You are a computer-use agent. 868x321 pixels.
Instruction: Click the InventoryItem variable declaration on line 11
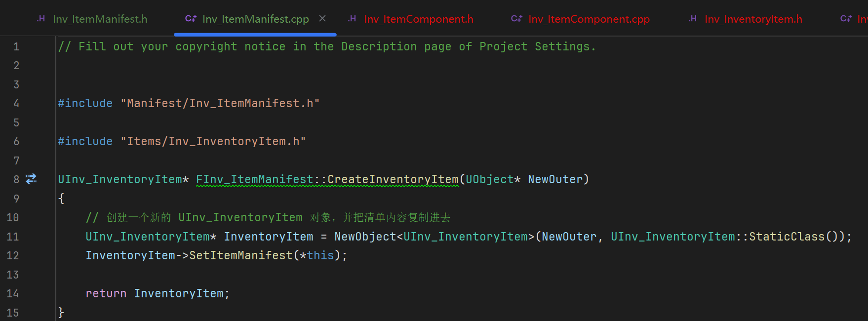click(x=269, y=237)
